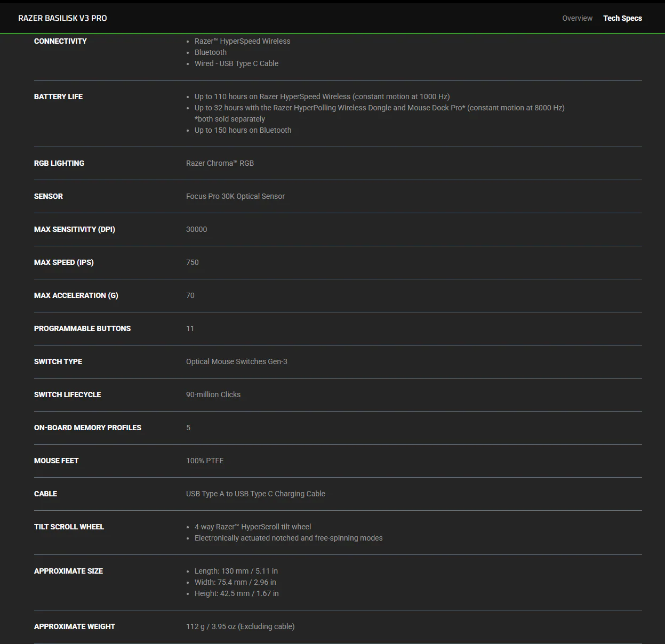Click the BATTERY LIFE label

58,96
